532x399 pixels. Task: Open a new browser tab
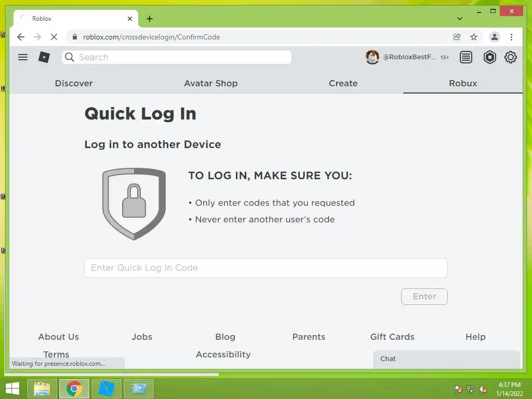click(150, 19)
